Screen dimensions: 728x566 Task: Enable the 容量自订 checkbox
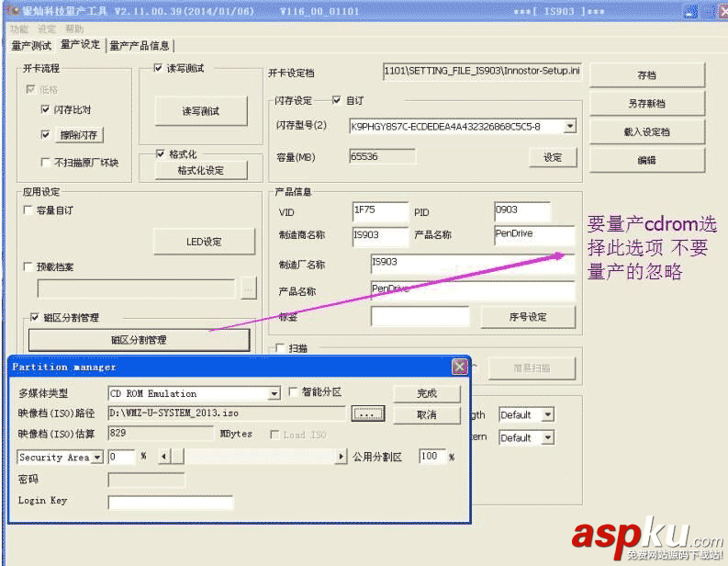tap(28, 210)
